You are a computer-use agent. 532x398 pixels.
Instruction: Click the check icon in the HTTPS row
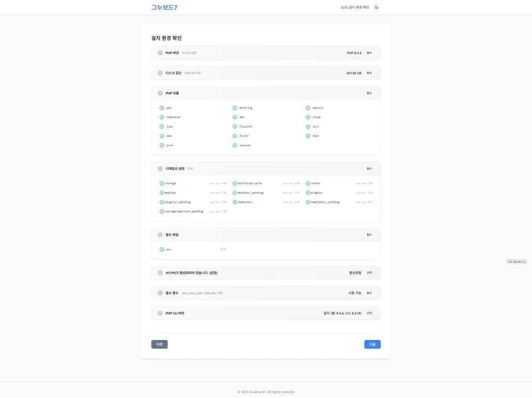click(x=160, y=273)
